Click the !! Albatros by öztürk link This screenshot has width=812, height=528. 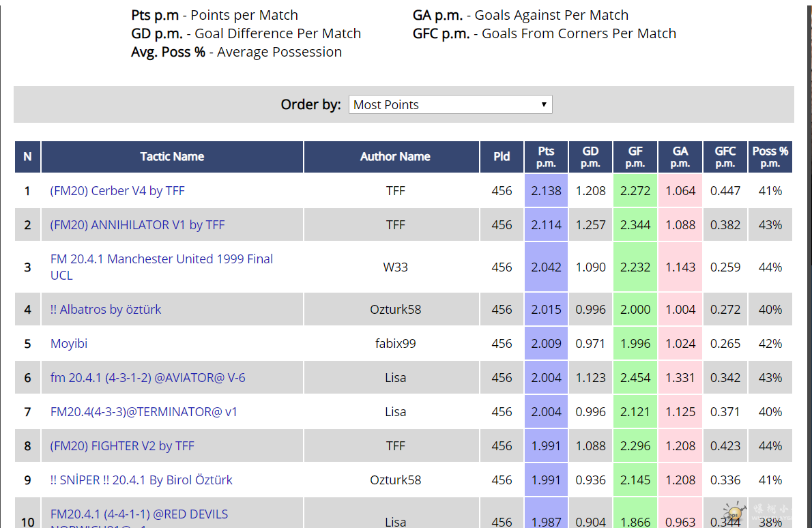click(x=106, y=310)
